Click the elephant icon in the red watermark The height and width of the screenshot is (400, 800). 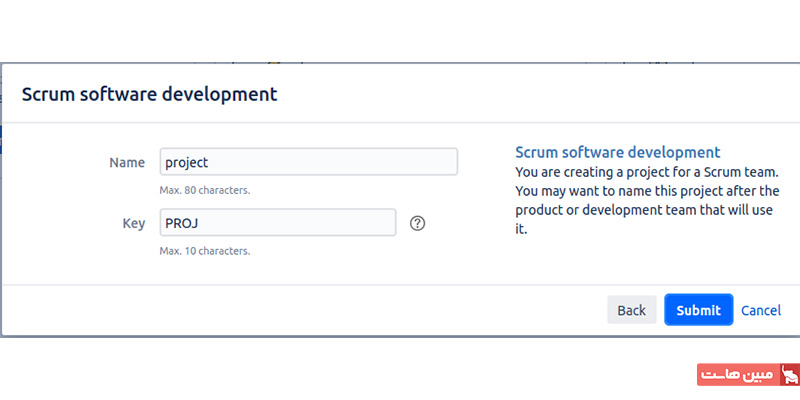click(x=789, y=374)
